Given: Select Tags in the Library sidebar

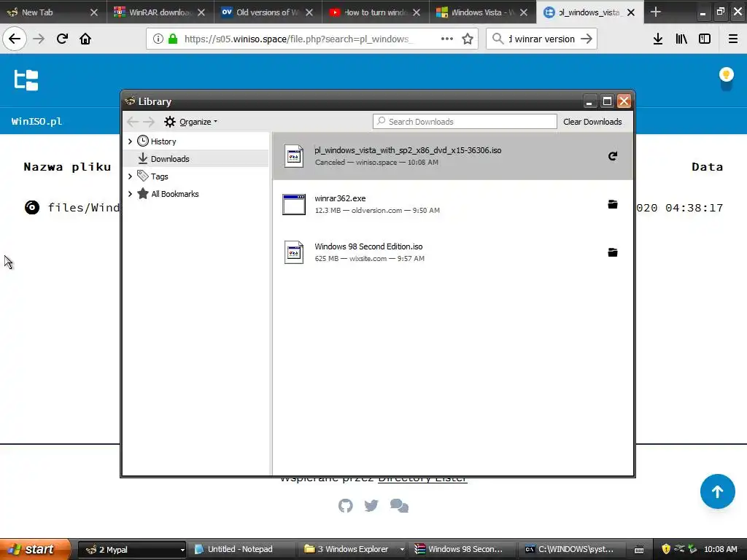Looking at the screenshot, I should [x=159, y=176].
